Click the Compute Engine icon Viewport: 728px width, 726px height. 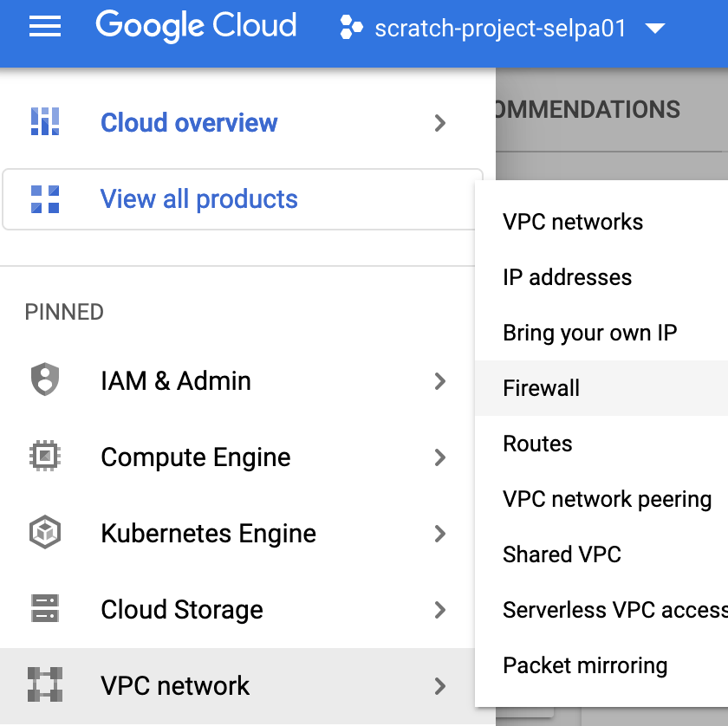pos(44,457)
